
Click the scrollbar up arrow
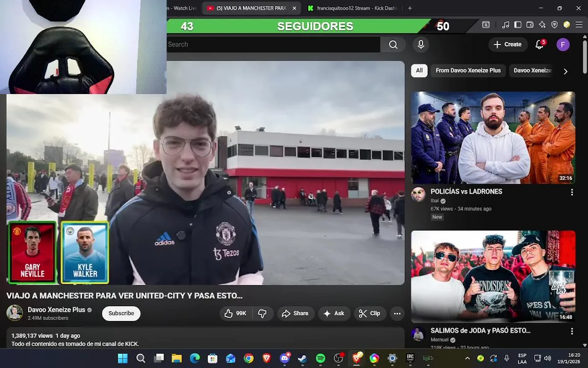pyautogui.click(x=584, y=36)
